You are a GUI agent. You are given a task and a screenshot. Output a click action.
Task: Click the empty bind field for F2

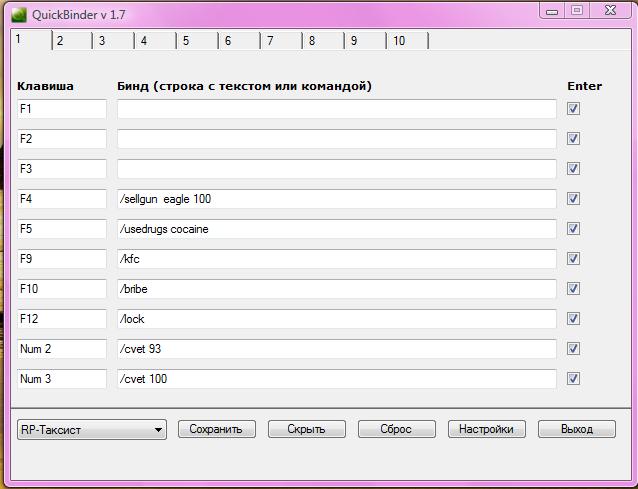[x=337, y=139]
